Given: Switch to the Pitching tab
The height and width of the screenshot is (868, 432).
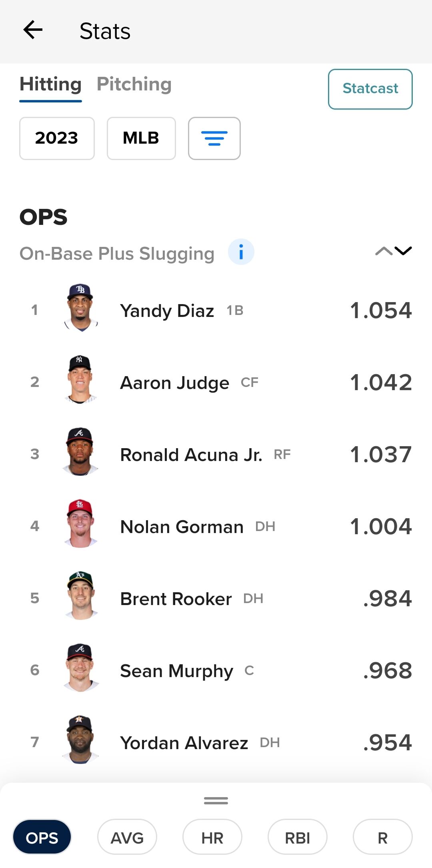Looking at the screenshot, I should tap(134, 84).
